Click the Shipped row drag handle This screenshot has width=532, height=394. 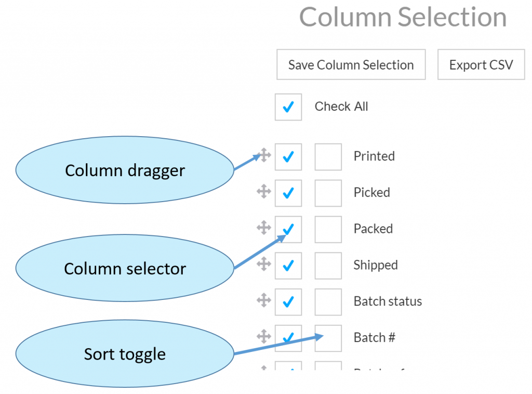tap(264, 264)
